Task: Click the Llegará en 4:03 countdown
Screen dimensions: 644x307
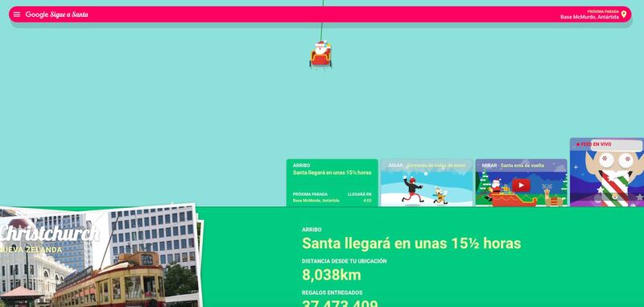Action: [360, 197]
